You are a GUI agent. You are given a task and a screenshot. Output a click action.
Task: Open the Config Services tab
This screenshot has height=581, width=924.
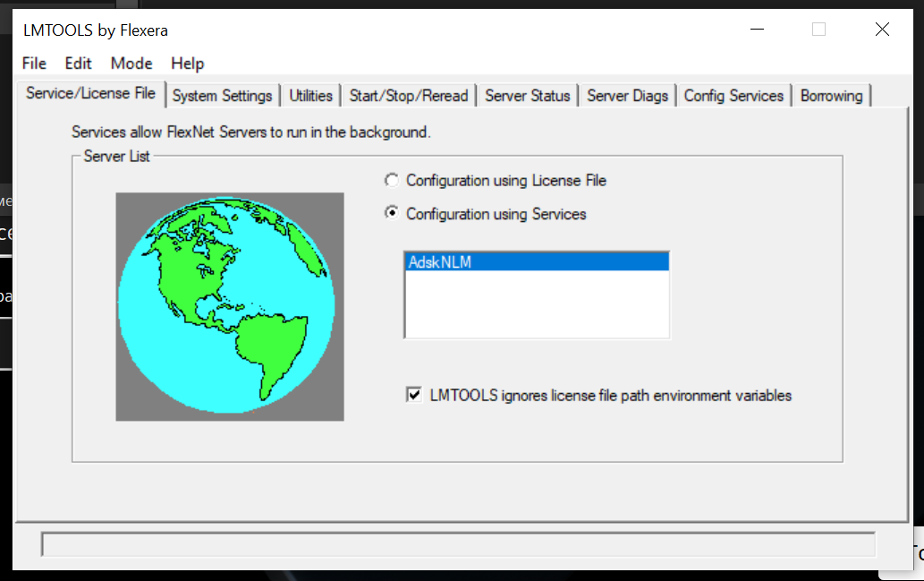coord(733,96)
